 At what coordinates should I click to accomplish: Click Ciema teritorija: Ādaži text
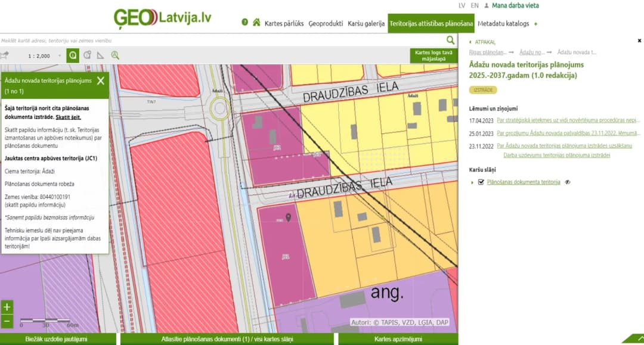coord(30,172)
